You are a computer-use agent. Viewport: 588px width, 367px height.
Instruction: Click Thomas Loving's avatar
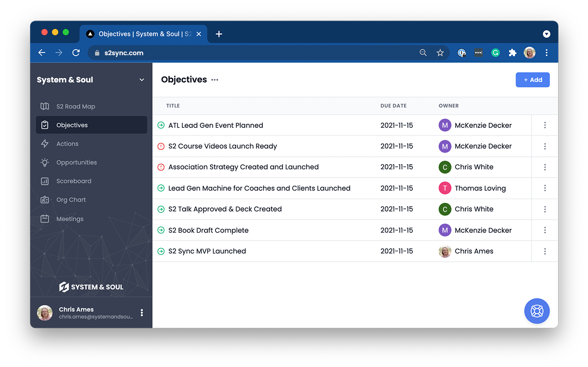coord(445,188)
